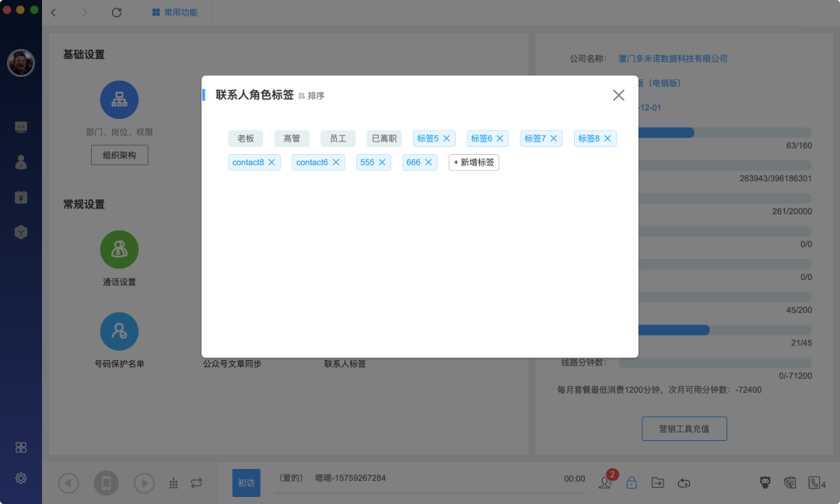Click the lock icon in bottom bar
Viewport: 840px width, 504px height.
632,482
